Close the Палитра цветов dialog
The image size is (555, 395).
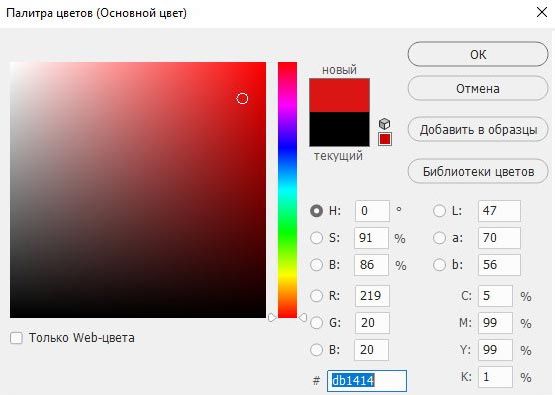coord(542,12)
